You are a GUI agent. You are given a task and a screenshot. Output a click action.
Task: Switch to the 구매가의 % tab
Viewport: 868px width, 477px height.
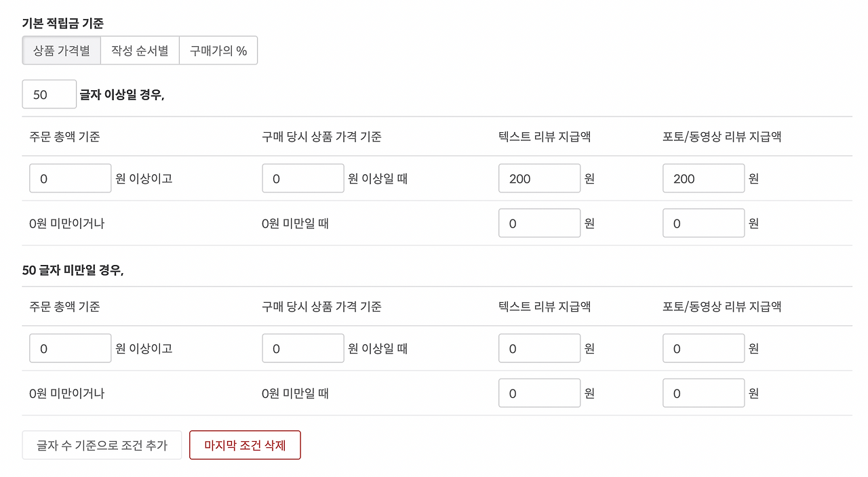pyautogui.click(x=218, y=50)
